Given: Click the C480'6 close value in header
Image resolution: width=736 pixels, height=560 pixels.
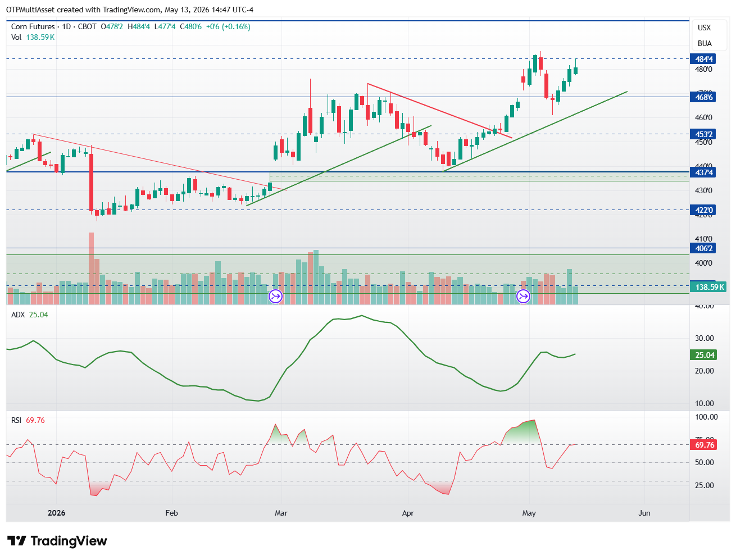Looking at the screenshot, I should click(190, 26).
